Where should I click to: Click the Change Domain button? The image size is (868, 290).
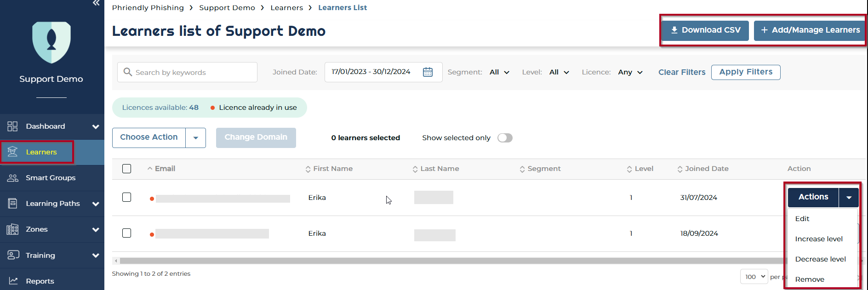coord(256,138)
